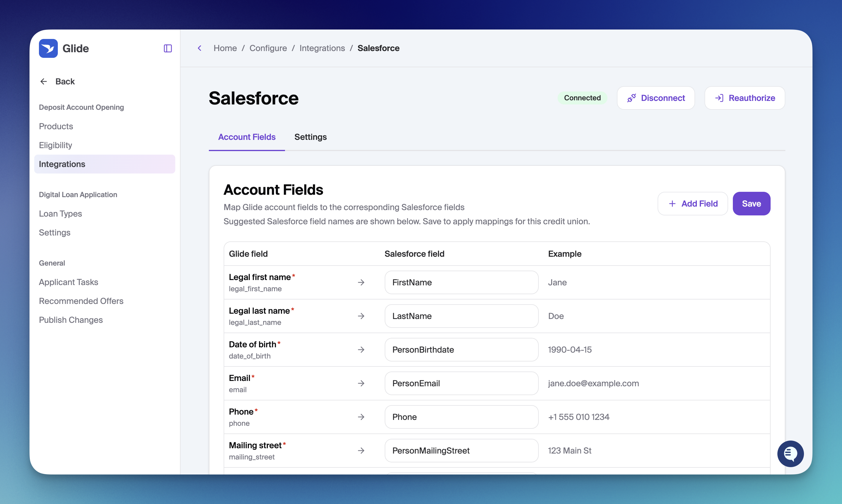The image size is (842, 504).
Task: Click the Example column header
Action: tap(565, 254)
